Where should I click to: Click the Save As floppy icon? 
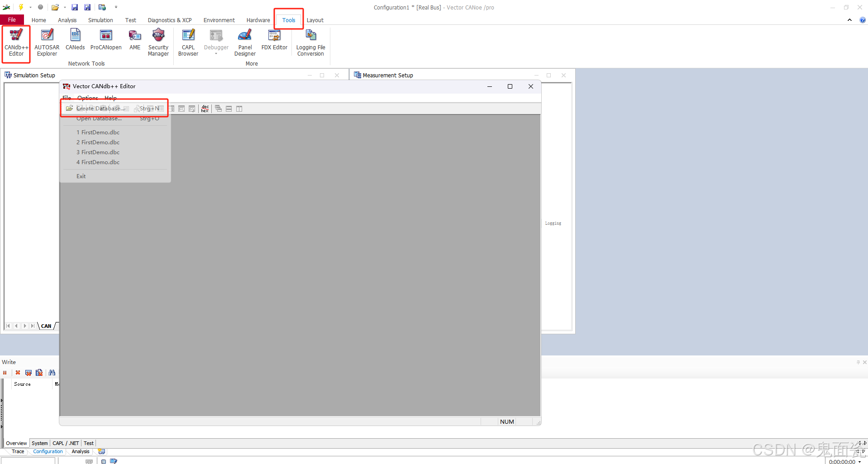87,7
